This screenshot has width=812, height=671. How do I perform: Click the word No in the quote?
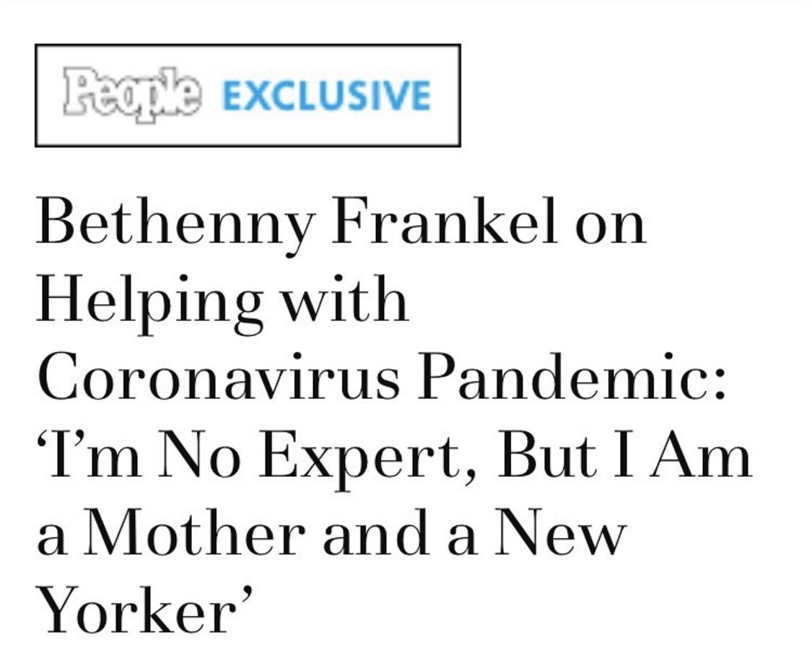pos(199,454)
